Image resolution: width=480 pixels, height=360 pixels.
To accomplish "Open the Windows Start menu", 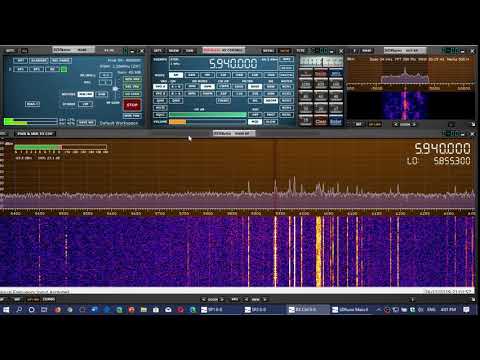I will point(6,310).
